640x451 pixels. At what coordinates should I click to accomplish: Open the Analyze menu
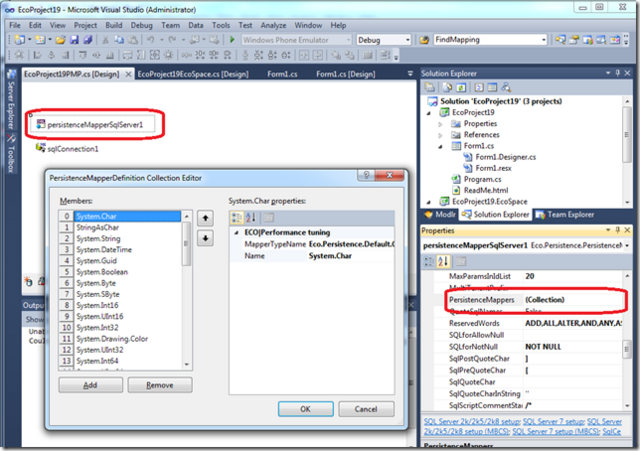pos(273,25)
